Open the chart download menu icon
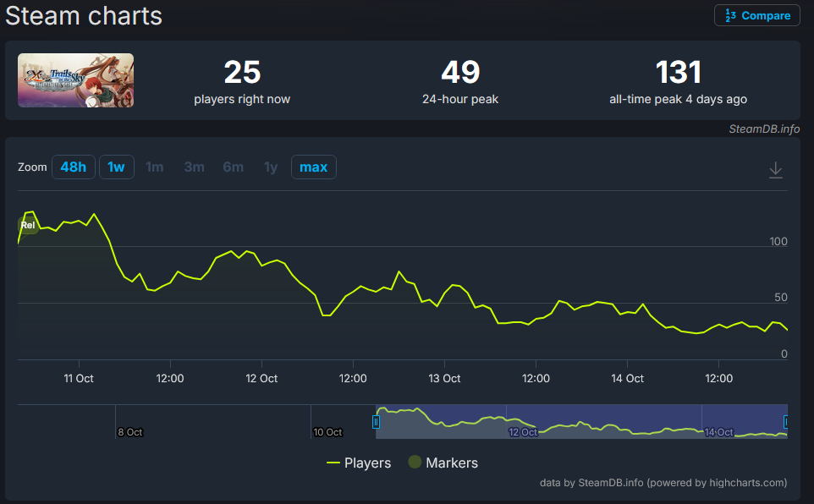Screen dimensions: 814x504 click(776, 170)
